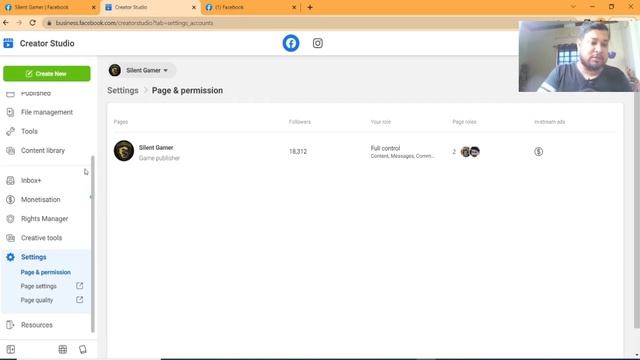This screenshot has width=640, height=360.
Task: Click the Settings gear icon
Action: click(10, 257)
